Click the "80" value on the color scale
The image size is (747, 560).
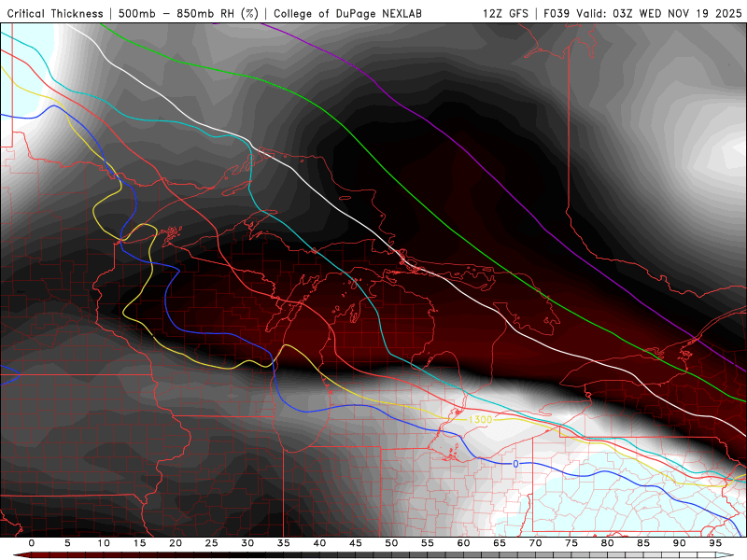click(x=607, y=543)
